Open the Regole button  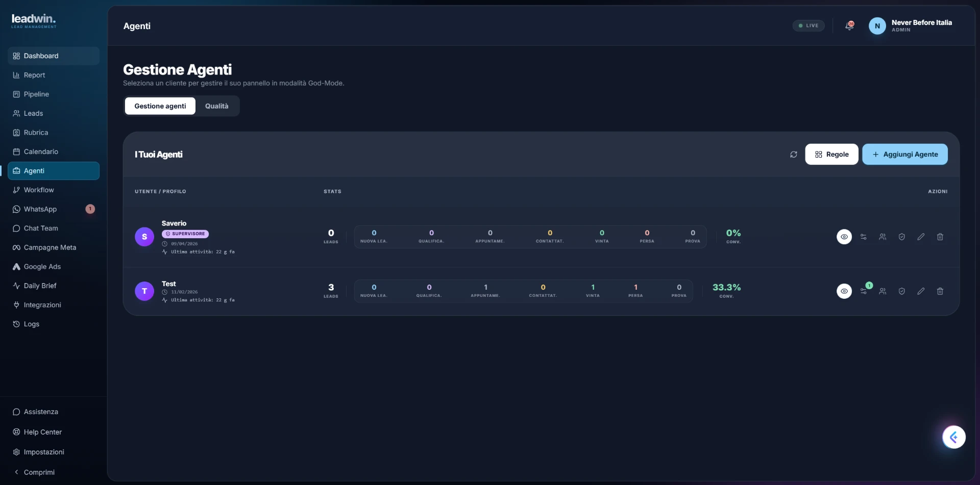(832, 155)
